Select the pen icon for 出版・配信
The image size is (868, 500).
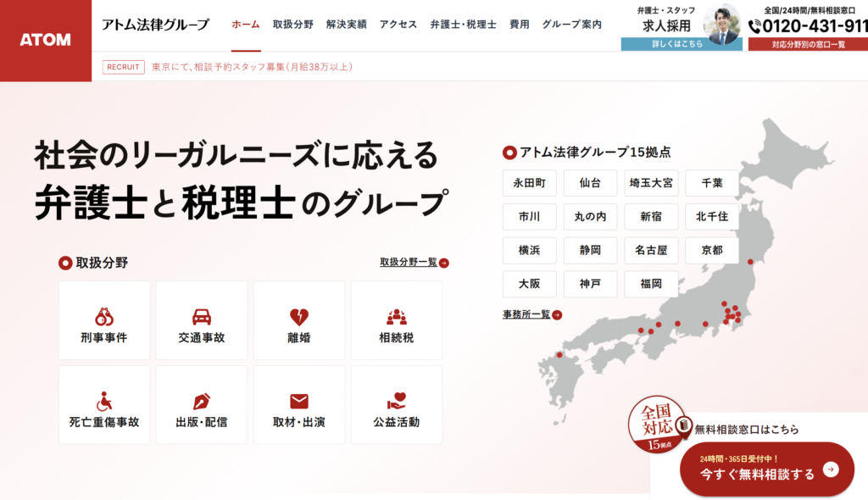202,401
